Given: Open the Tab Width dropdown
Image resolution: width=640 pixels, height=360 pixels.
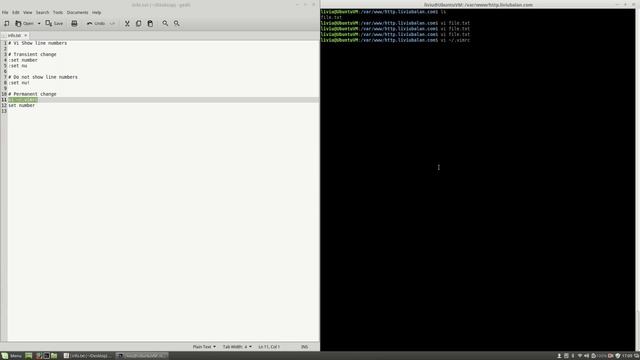Looking at the screenshot, I should click(x=237, y=347).
